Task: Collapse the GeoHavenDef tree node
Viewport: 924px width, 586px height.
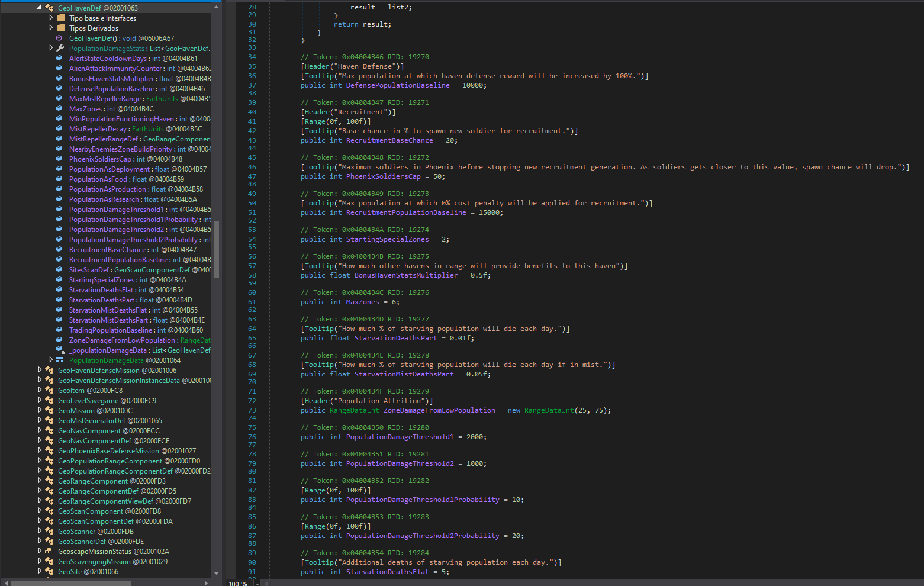Action: point(39,8)
